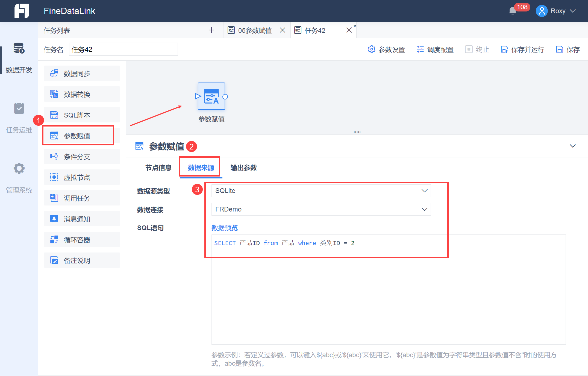The image size is (588, 376).
Task: Switch to the 输出参数 tab
Action: tap(243, 168)
